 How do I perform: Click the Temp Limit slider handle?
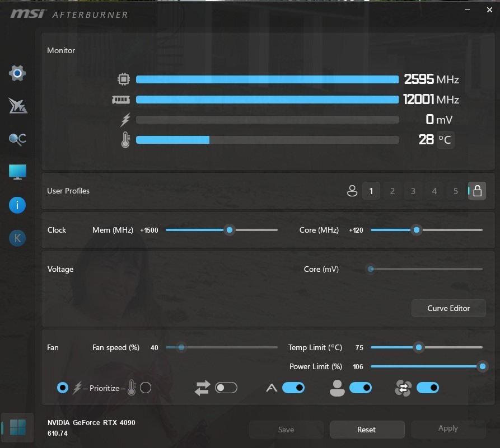click(419, 347)
